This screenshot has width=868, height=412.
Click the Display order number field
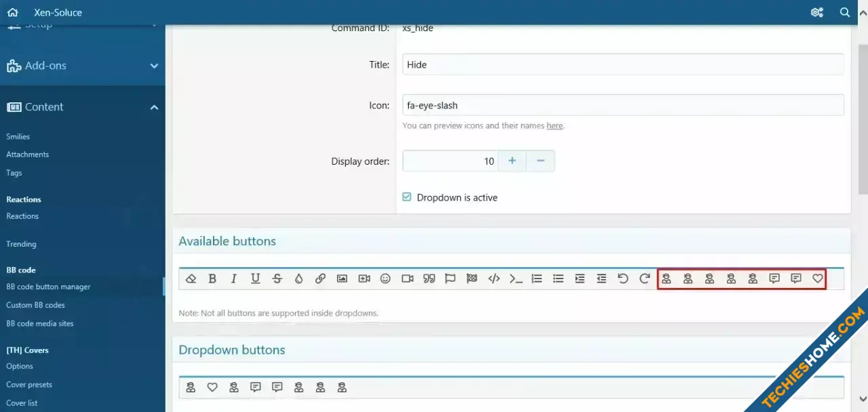pos(450,161)
